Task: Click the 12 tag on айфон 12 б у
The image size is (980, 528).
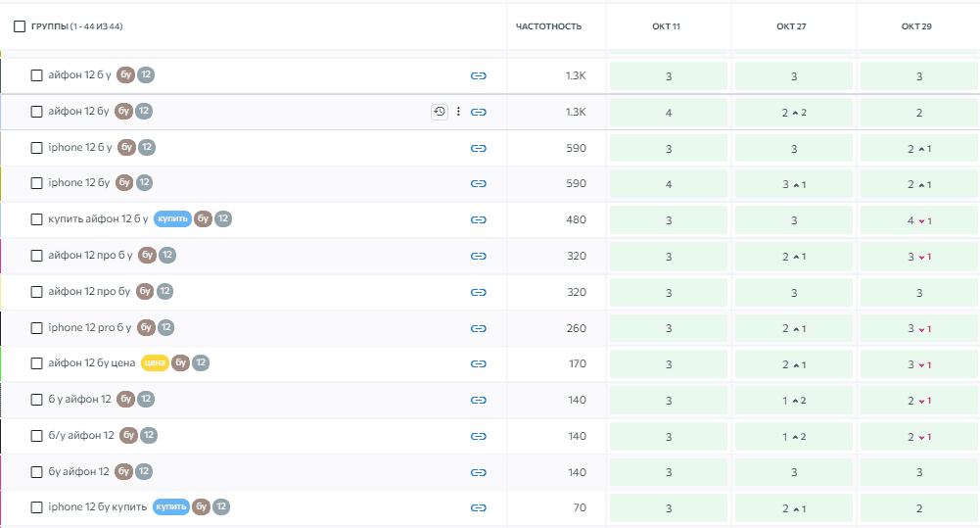Action: click(146, 75)
